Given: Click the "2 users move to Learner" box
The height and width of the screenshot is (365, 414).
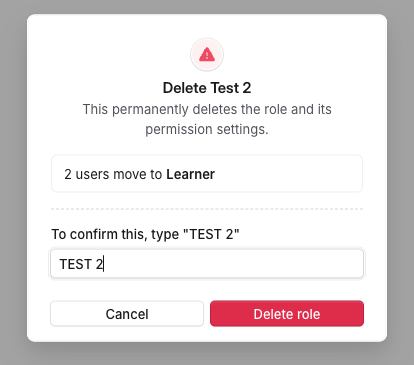Looking at the screenshot, I should [x=207, y=174].
